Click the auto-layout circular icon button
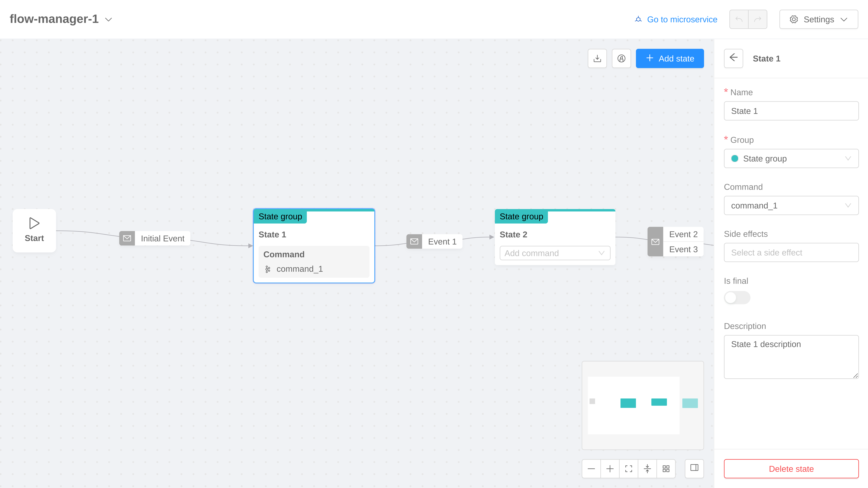Viewport: 868px width, 488px height. coord(621,59)
